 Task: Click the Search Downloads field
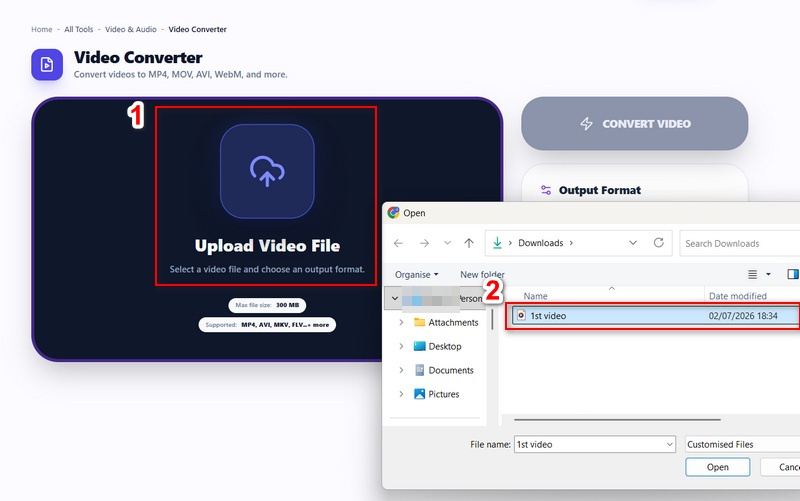click(740, 243)
